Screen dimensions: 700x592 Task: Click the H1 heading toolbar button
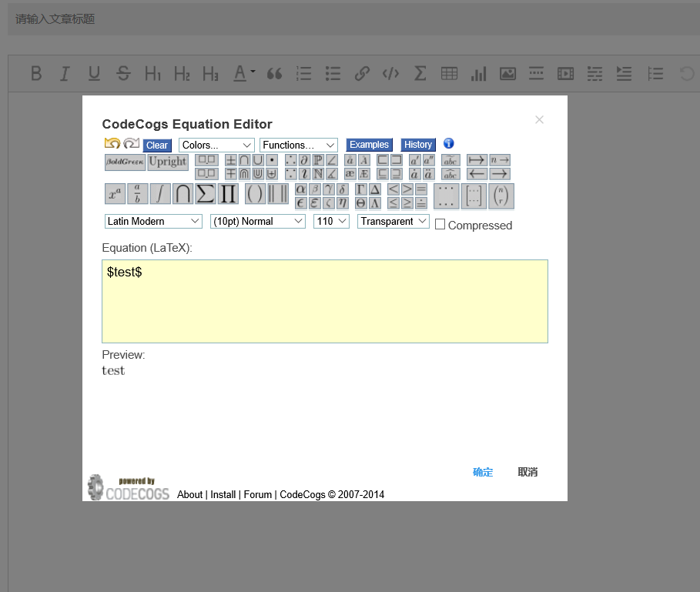[152, 73]
